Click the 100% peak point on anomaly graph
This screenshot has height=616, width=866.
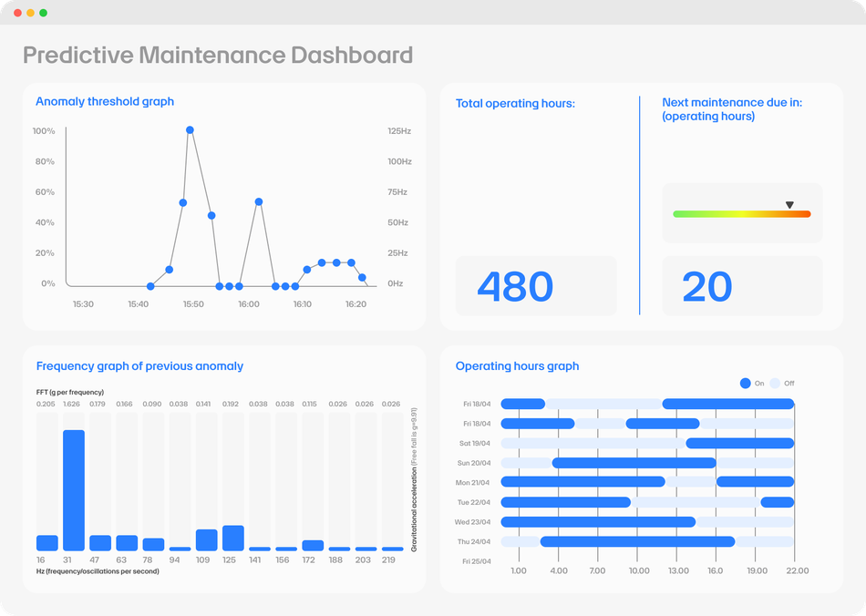(190, 130)
